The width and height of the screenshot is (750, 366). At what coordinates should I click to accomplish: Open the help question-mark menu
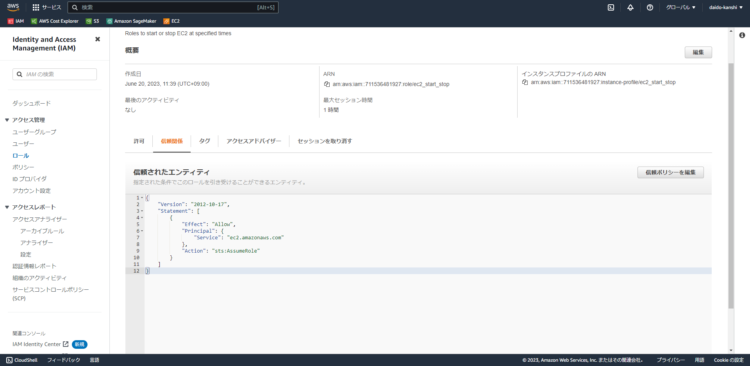tap(650, 8)
